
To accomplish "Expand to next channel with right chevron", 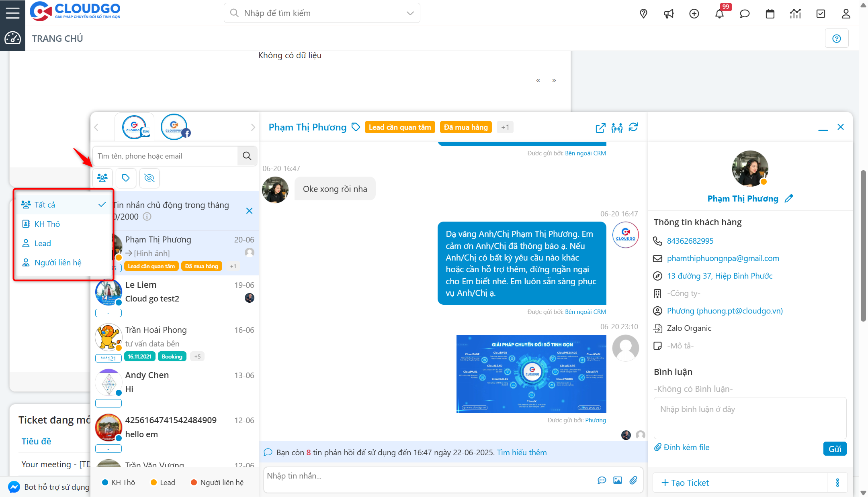I will click(x=253, y=127).
